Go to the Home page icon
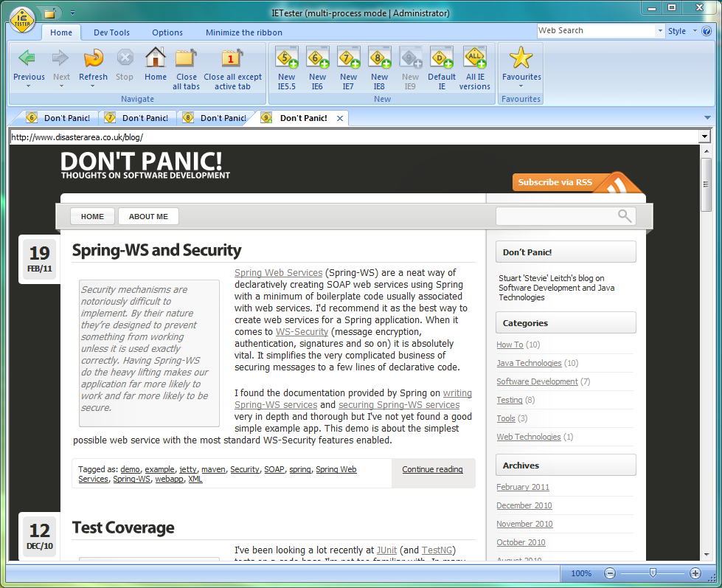 (x=156, y=58)
